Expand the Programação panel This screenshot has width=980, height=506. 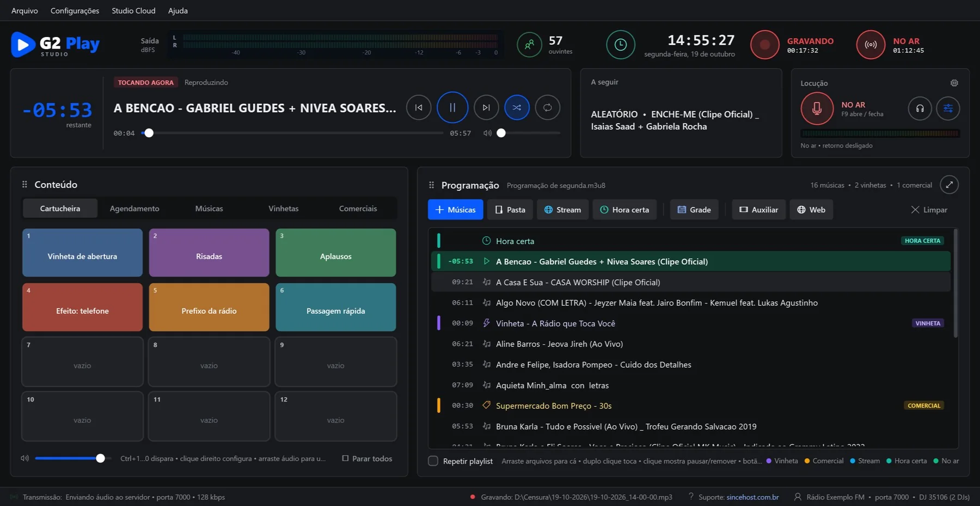(x=949, y=185)
